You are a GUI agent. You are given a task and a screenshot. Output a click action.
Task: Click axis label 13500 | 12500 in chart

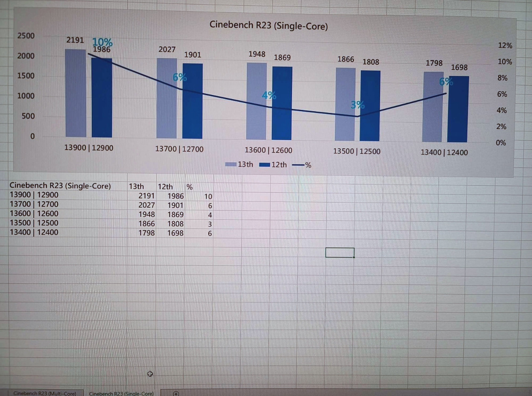tap(357, 151)
